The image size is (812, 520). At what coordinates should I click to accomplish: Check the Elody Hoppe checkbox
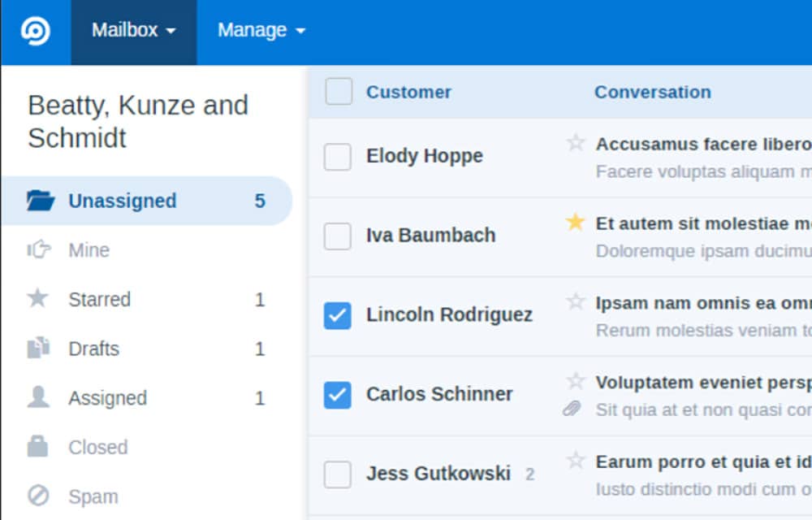(338, 157)
